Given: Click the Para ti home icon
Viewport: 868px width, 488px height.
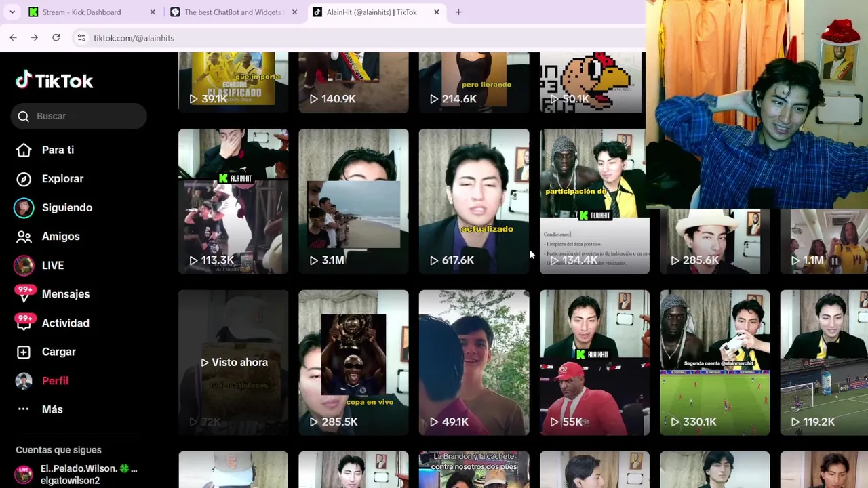Looking at the screenshot, I should point(24,150).
